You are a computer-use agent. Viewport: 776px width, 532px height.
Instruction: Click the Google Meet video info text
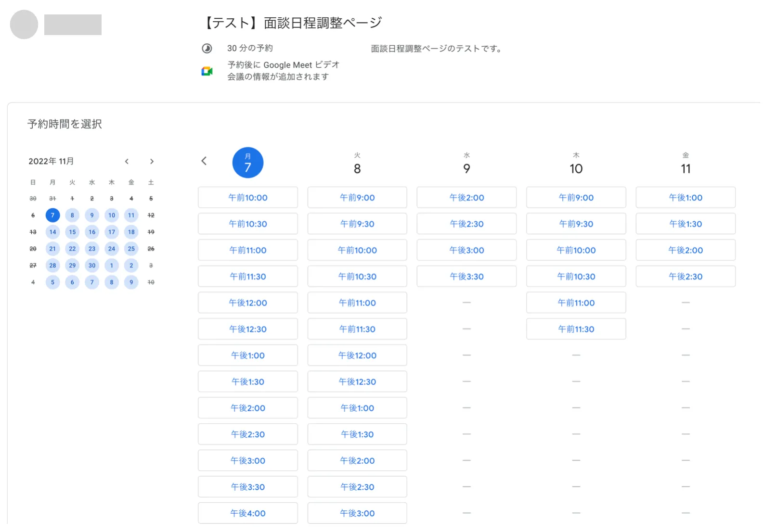[284, 71]
